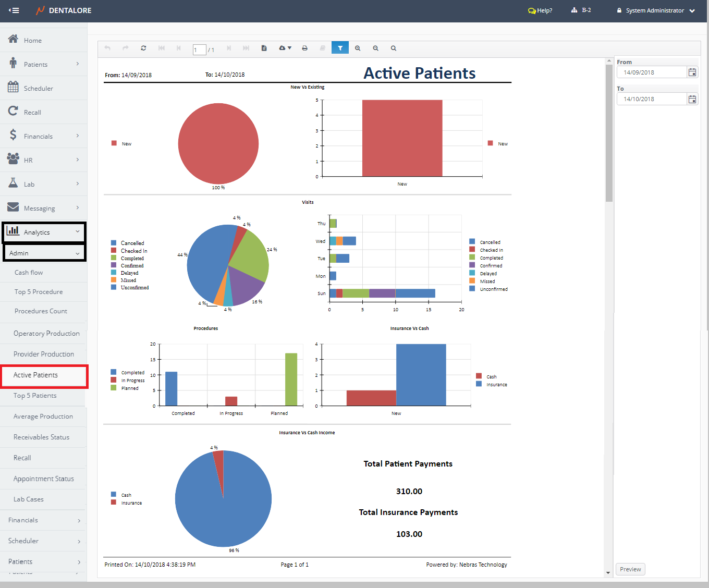Collapse the sidebar using hamburger icon
The width and height of the screenshot is (709, 588).
coord(14,10)
